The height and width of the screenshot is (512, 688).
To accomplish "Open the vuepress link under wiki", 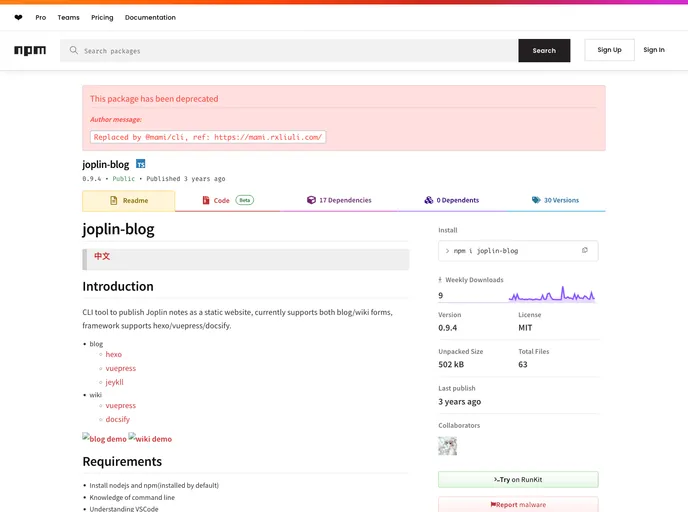I will click(121, 406).
